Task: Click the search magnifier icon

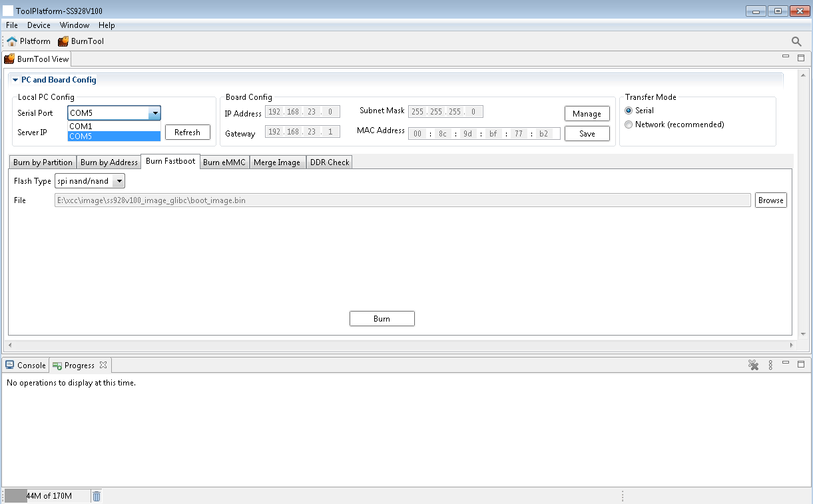Action: (x=796, y=41)
